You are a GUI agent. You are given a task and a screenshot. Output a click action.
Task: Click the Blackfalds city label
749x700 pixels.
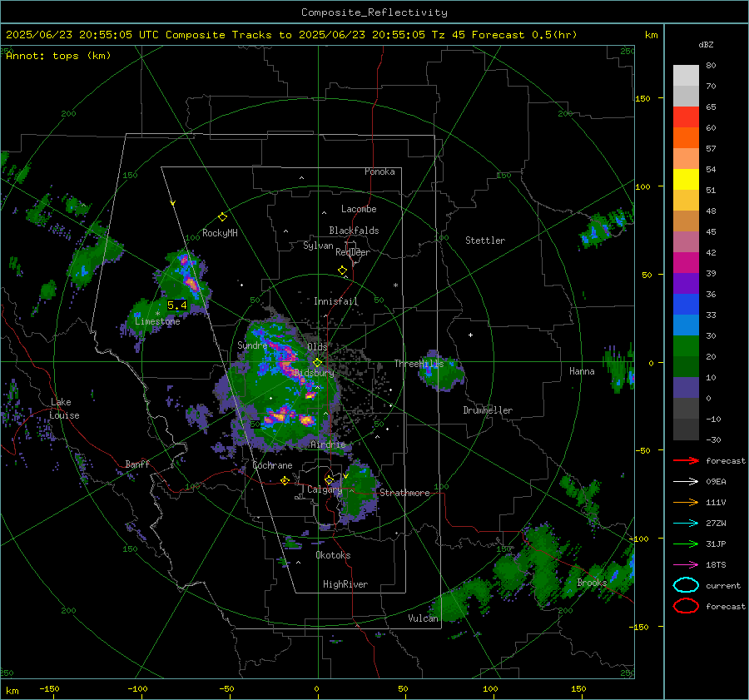coord(354,231)
